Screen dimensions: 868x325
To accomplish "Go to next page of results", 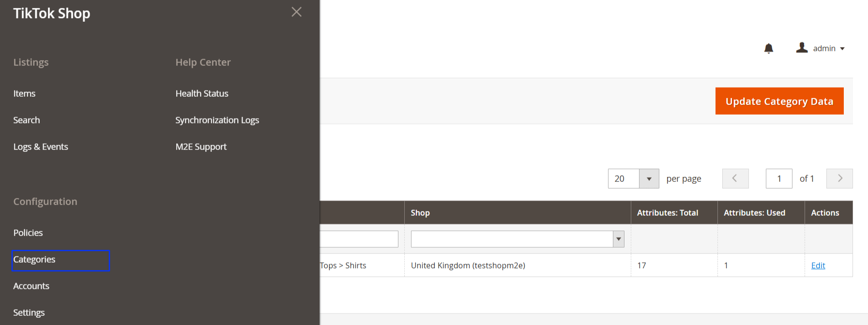I will (839, 178).
